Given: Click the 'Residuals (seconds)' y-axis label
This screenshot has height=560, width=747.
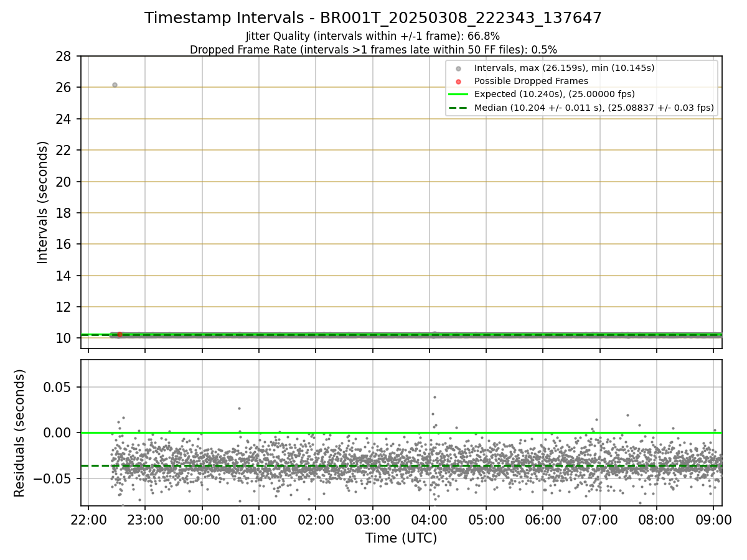Looking at the screenshot, I should pos(20,433).
